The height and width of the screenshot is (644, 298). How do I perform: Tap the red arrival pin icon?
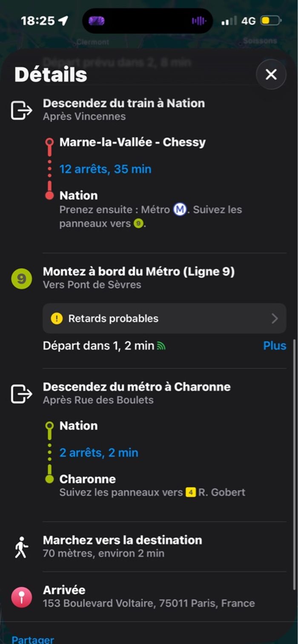coord(21,597)
